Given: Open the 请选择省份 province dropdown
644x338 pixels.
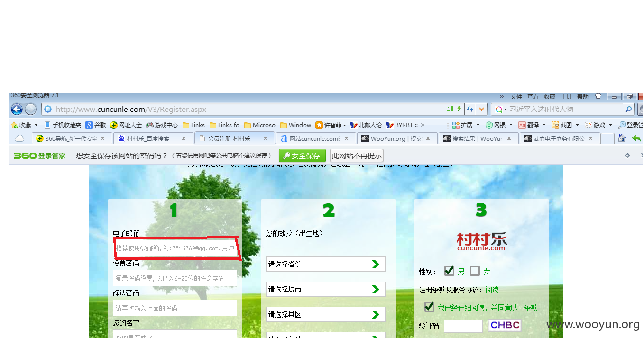Looking at the screenshot, I should click(x=326, y=264).
